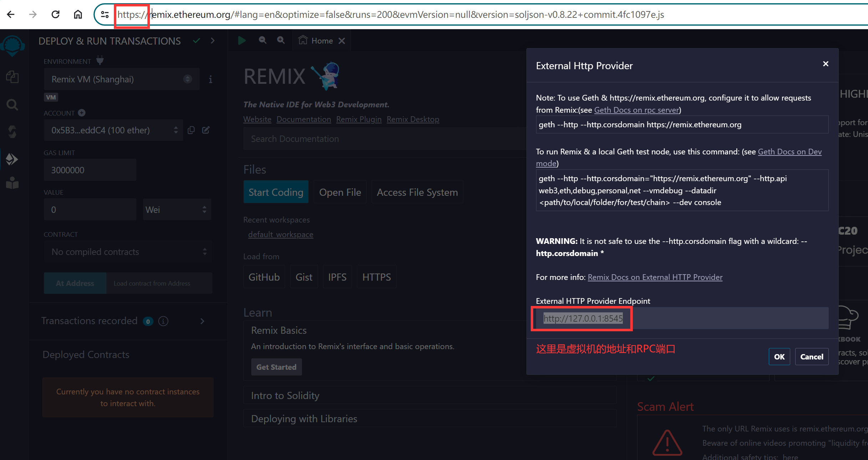Image resolution: width=868 pixels, height=460 pixels.
Task: Close the Home tab
Action: (342, 41)
